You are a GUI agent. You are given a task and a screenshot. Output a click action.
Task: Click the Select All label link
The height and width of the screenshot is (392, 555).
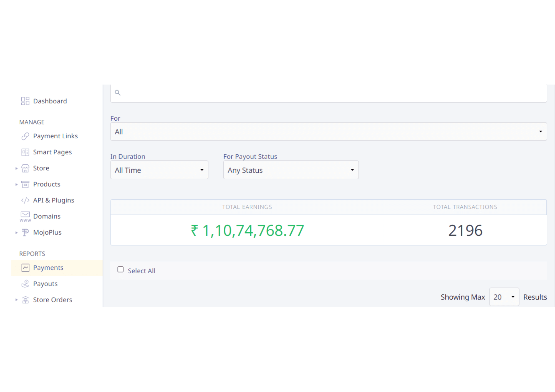tap(142, 271)
